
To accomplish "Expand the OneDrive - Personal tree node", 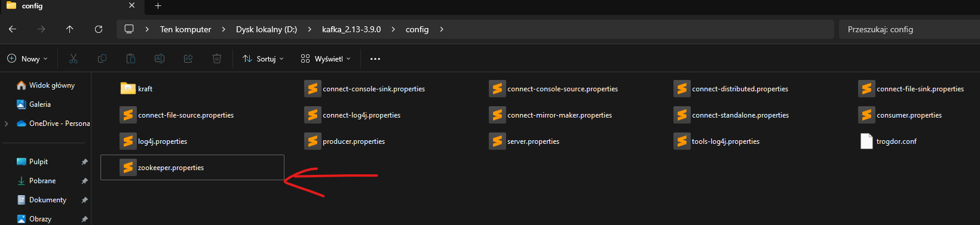I will 7,124.
